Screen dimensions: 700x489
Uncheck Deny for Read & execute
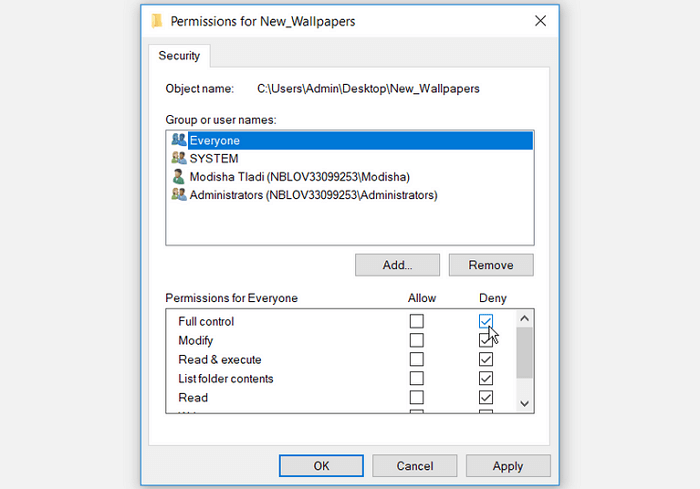486,359
